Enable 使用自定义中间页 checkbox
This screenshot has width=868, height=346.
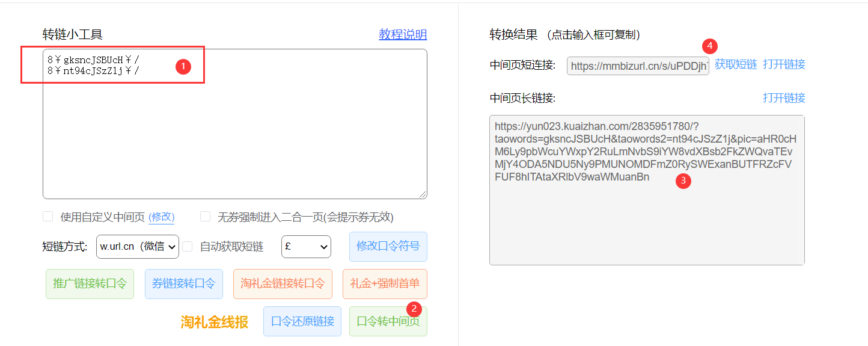[48, 217]
